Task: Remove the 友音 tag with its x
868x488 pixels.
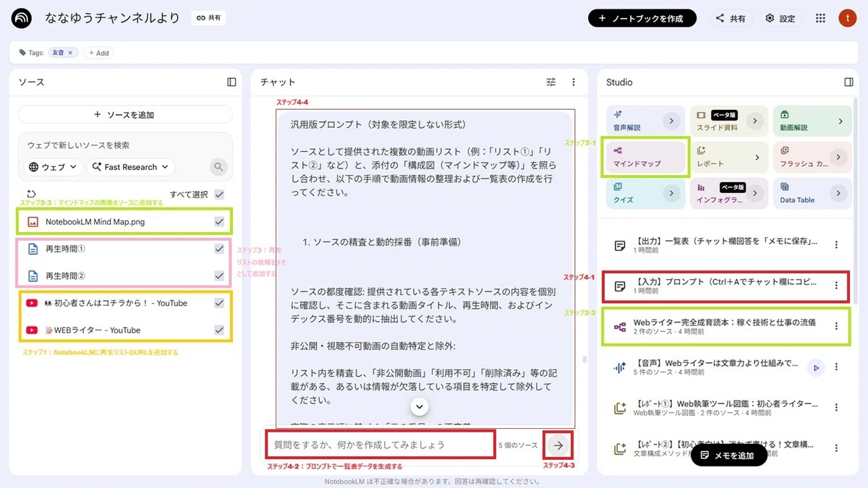Action: [70, 53]
